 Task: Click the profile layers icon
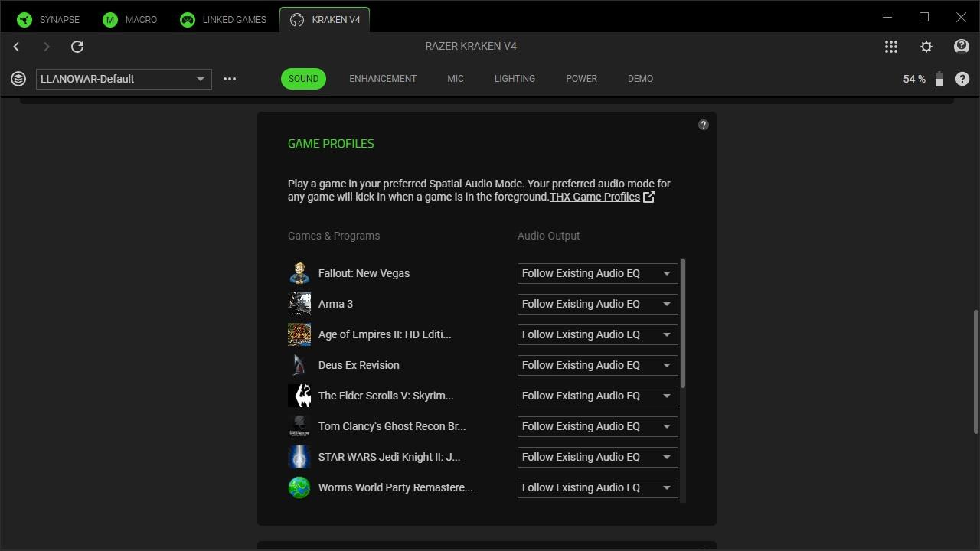tap(18, 79)
